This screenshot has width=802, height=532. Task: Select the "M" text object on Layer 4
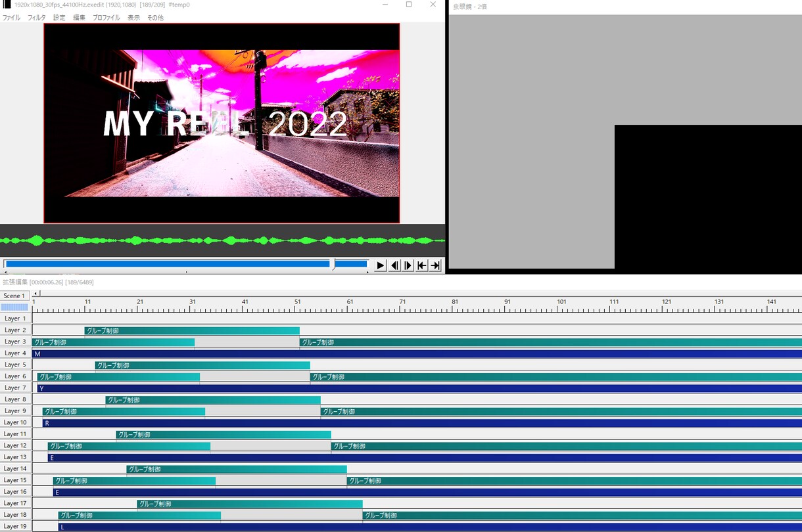[x=417, y=353]
